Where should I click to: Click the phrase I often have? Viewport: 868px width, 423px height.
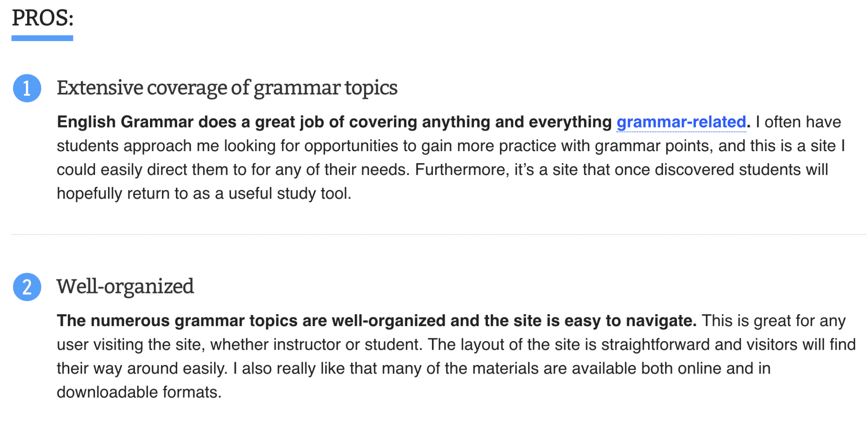[x=798, y=122]
